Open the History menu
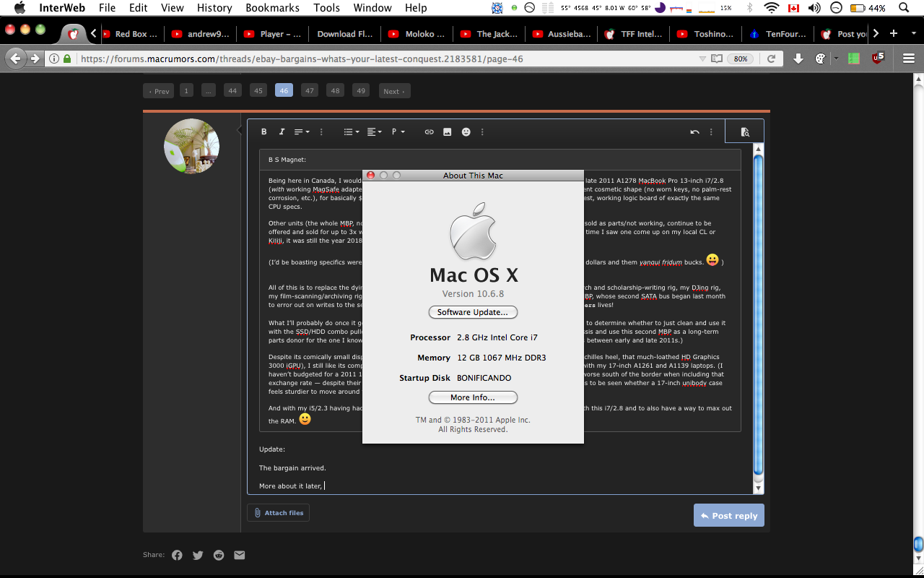The height and width of the screenshot is (578, 924). coord(214,8)
